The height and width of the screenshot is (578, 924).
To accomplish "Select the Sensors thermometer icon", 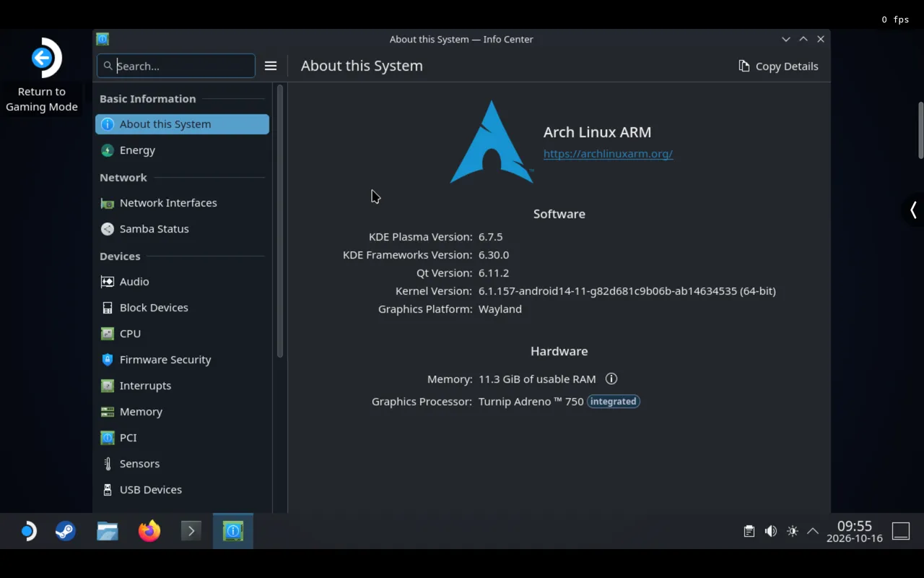I will [108, 464].
